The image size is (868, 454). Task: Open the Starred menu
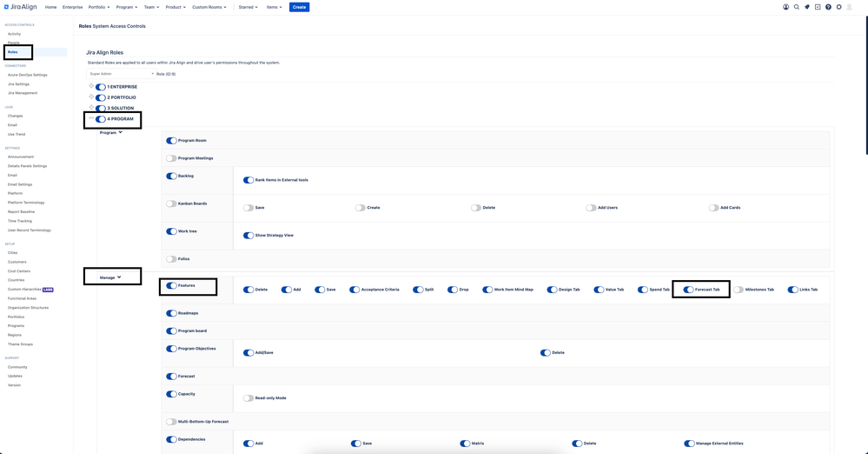pyautogui.click(x=248, y=7)
